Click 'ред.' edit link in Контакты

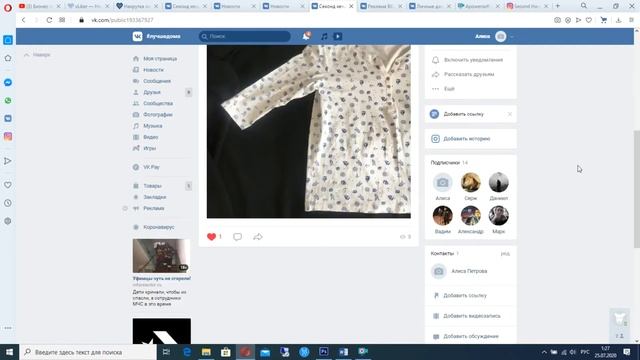pos(505,254)
